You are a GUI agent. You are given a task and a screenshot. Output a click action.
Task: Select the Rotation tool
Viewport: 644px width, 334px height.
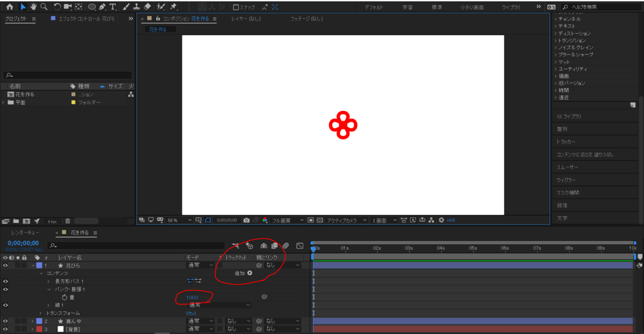tap(57, 7)
